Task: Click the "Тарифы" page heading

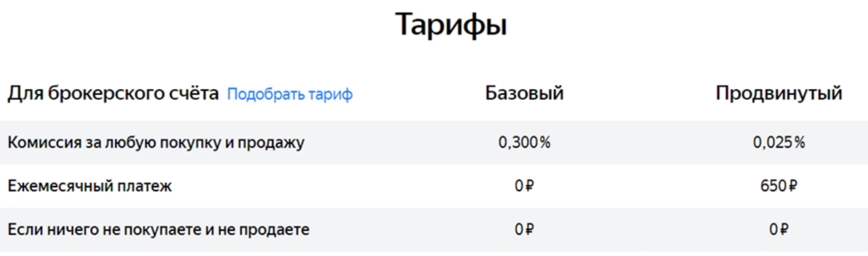Action: tap(451, 25)
